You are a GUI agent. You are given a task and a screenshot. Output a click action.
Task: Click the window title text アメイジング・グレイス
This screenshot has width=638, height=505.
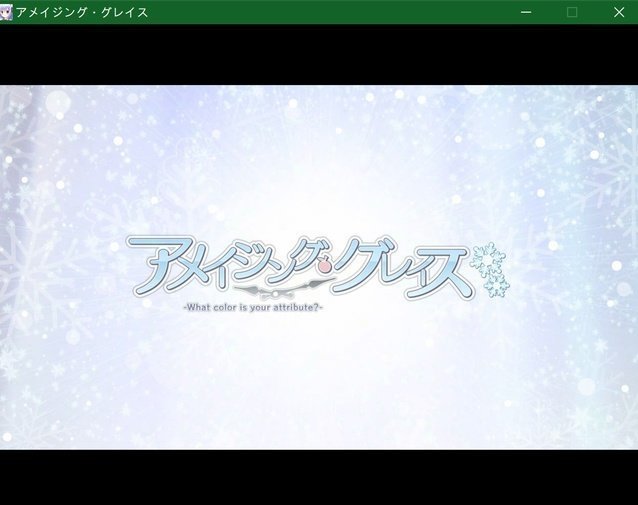coord(82,13)
